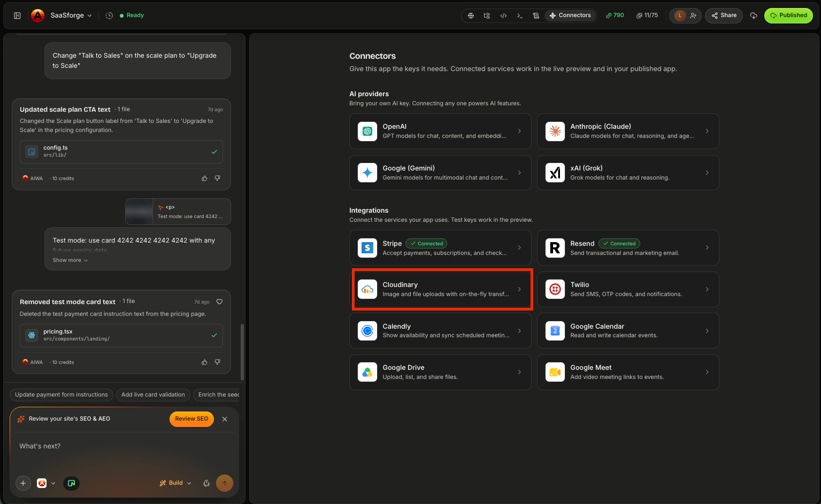This screenshot has width=821, height=504.
Task: Thumbs up the 'Updated scale plan CTA text' response
Action: 204,179
